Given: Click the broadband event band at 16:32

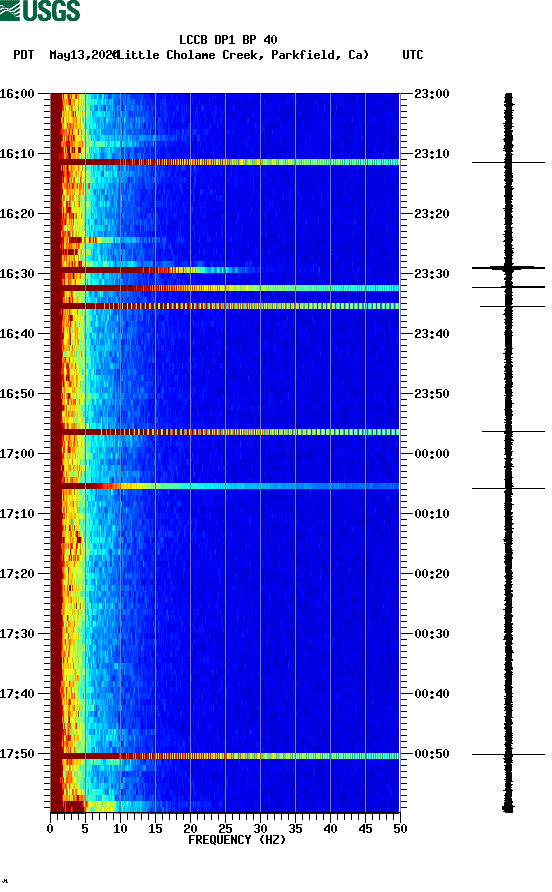Looking at the screenshot, I should click(225, 288).
